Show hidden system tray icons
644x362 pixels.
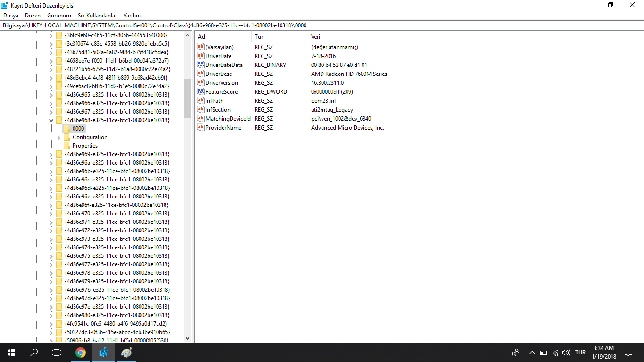click(x=532, y=353)
